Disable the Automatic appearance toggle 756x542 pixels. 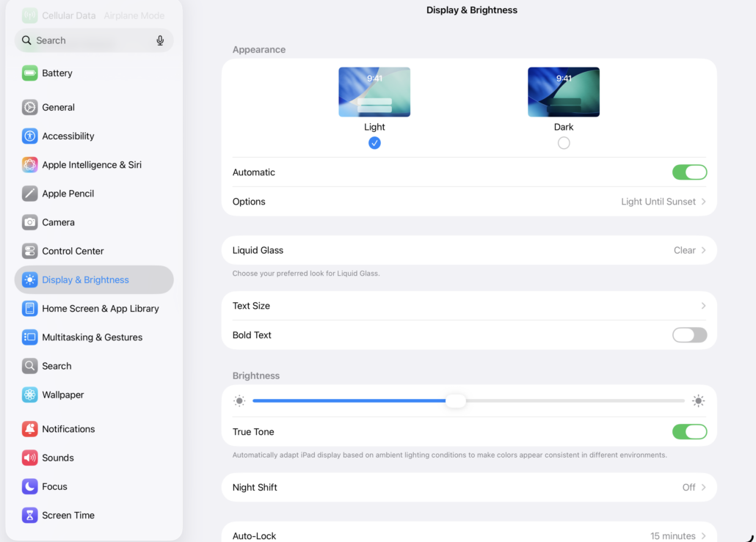point(689,172)
